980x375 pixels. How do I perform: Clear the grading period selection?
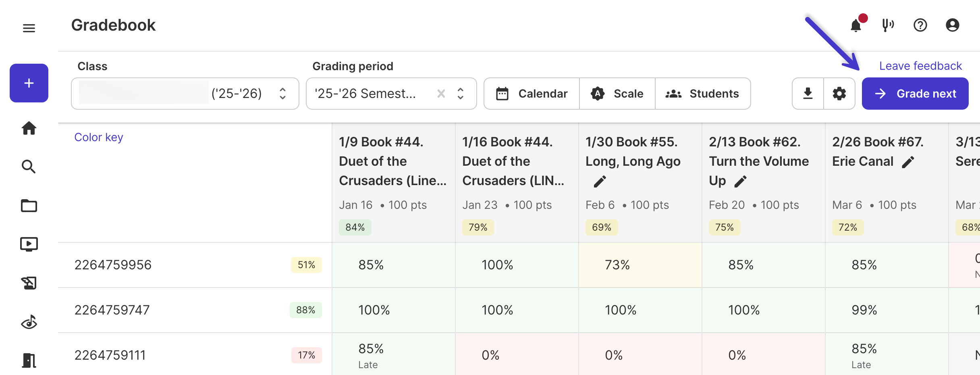tap(441, 94)
